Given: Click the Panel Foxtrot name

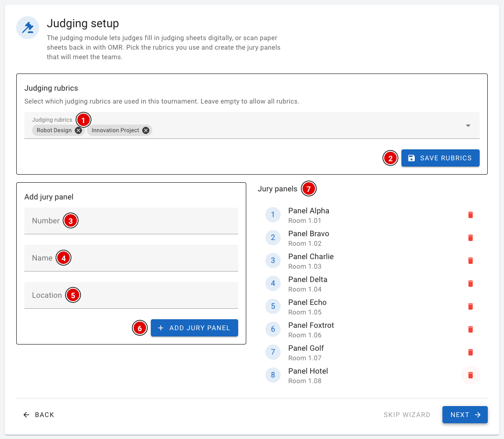Looking at the screenshot, I should point(311,325).
